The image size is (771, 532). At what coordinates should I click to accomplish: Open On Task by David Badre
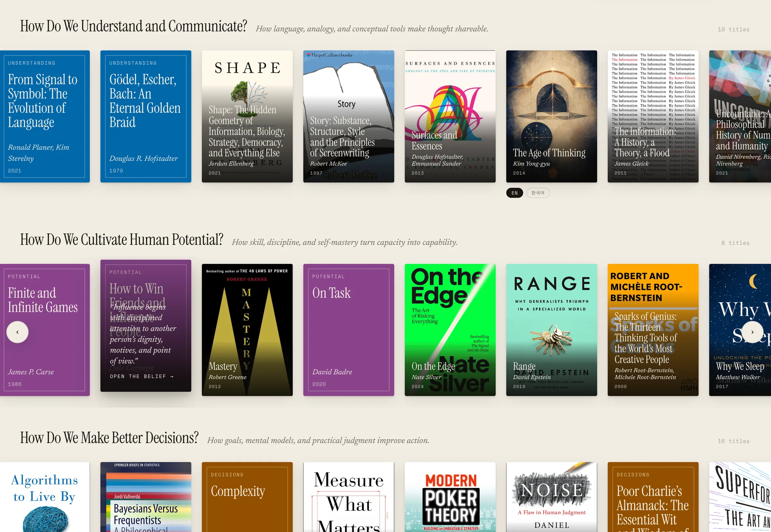point(349,330)
